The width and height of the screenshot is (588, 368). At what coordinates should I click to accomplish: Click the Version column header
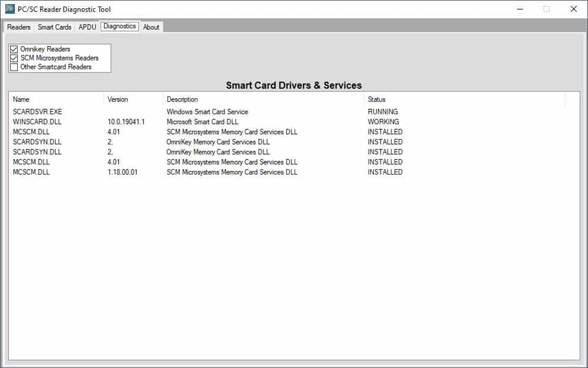pyautogui.click(x=133, y=99)
